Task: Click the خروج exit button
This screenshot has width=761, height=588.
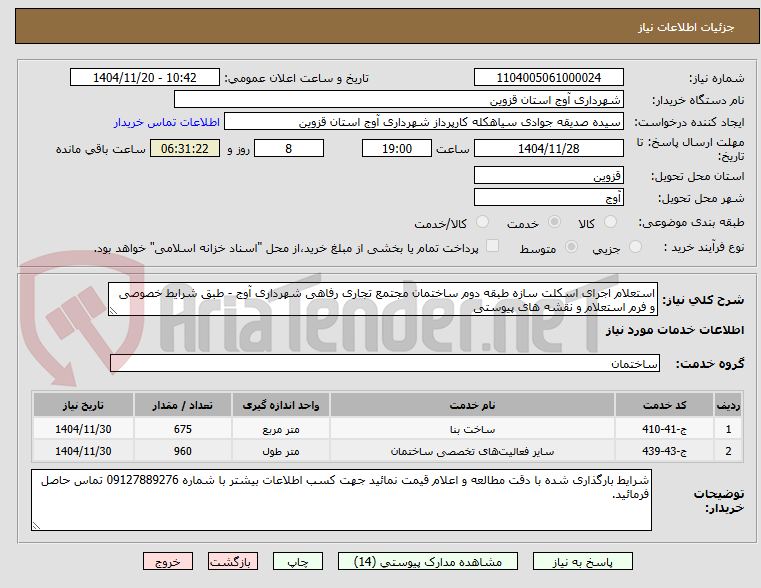Action: (168, 561)
